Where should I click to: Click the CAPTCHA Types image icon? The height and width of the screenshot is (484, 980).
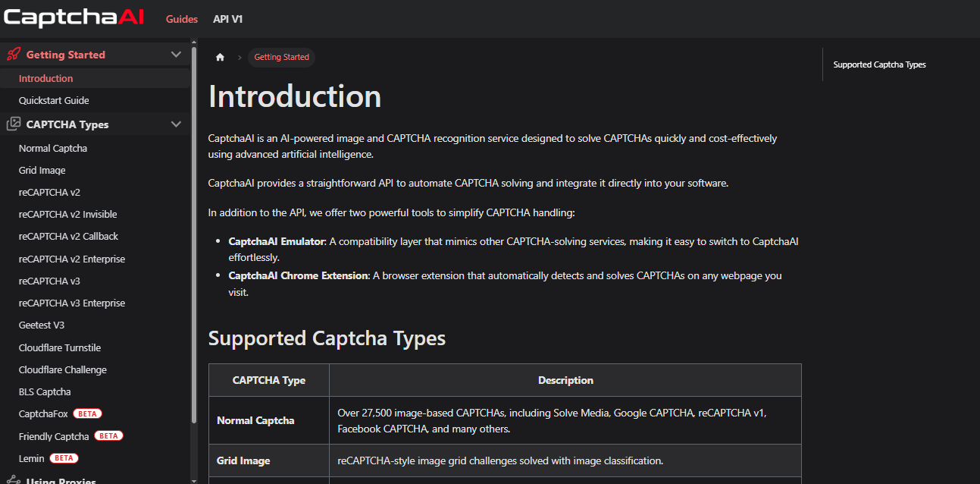(x=13, y=124)
